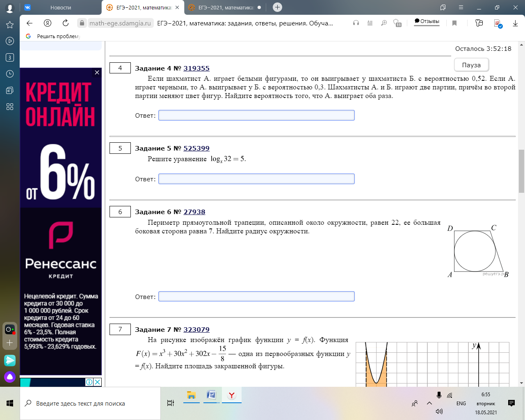Click ad info icon on bottom banner
The height and width of the screenshot is (420, 525).
[x=89, y=382]
